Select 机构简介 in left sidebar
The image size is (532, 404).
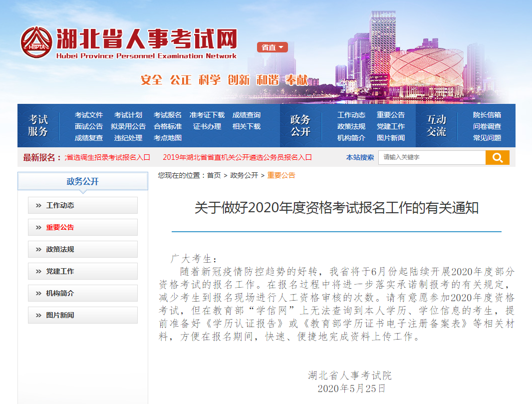(83, 293)
